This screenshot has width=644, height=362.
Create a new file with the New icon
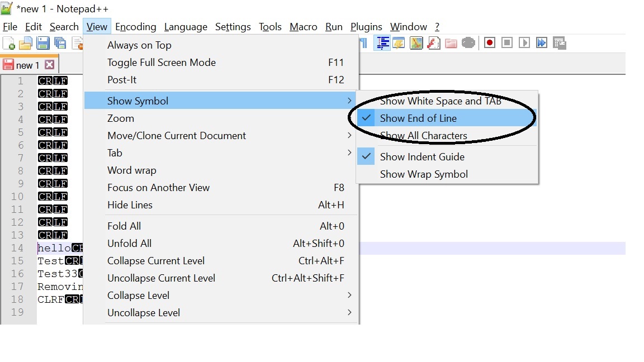click(8, 43)
